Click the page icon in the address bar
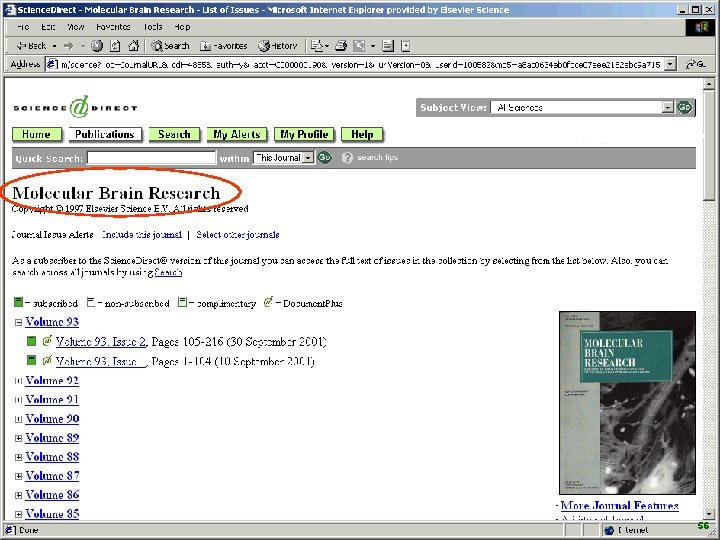 point(52,65)
